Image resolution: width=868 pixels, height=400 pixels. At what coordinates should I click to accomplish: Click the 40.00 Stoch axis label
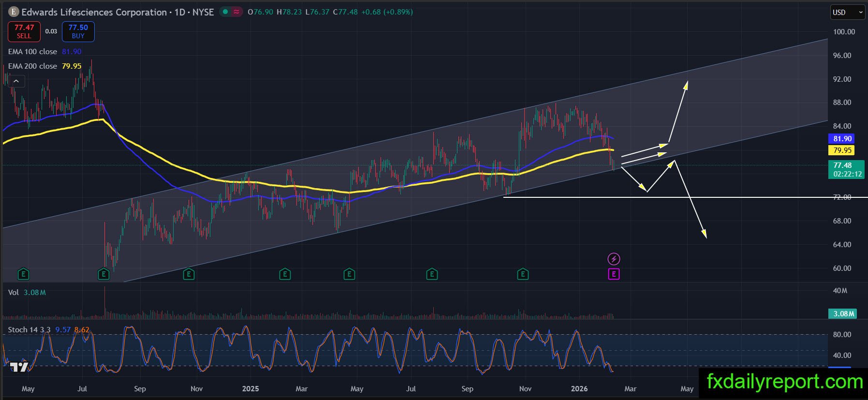tap(842, 356)
